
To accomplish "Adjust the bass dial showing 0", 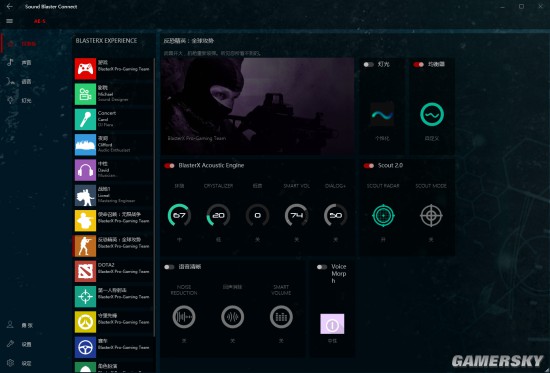I will [257, 215].
